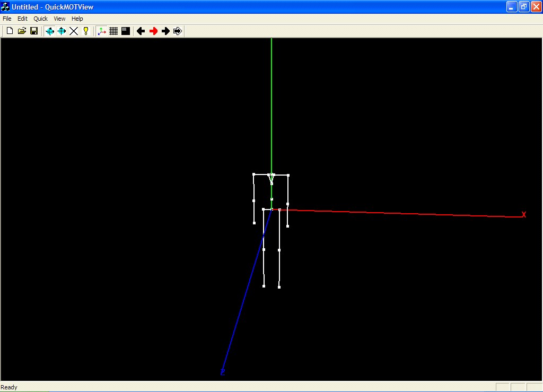Toggle the checkered floor plane icon
543x392 pixels.
click(x=126, y=31)
